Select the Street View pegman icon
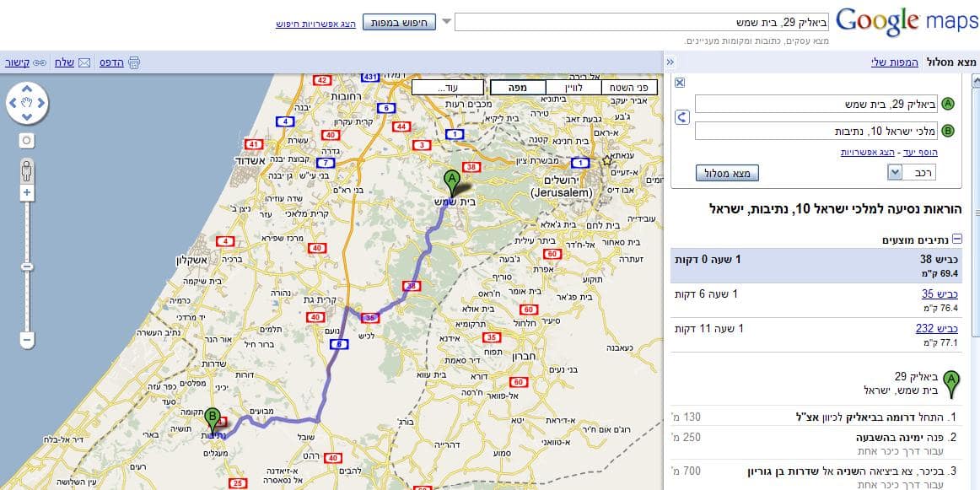This screenshot has height=490, width=980. 26,170
